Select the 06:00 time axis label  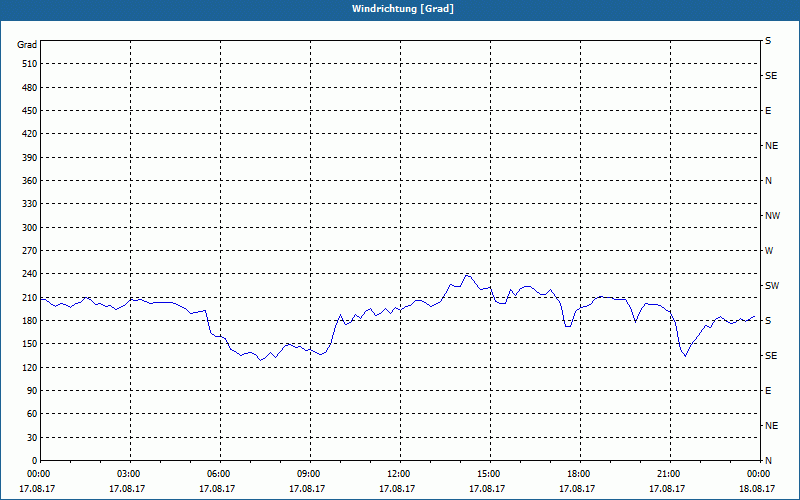click(220, 473)
